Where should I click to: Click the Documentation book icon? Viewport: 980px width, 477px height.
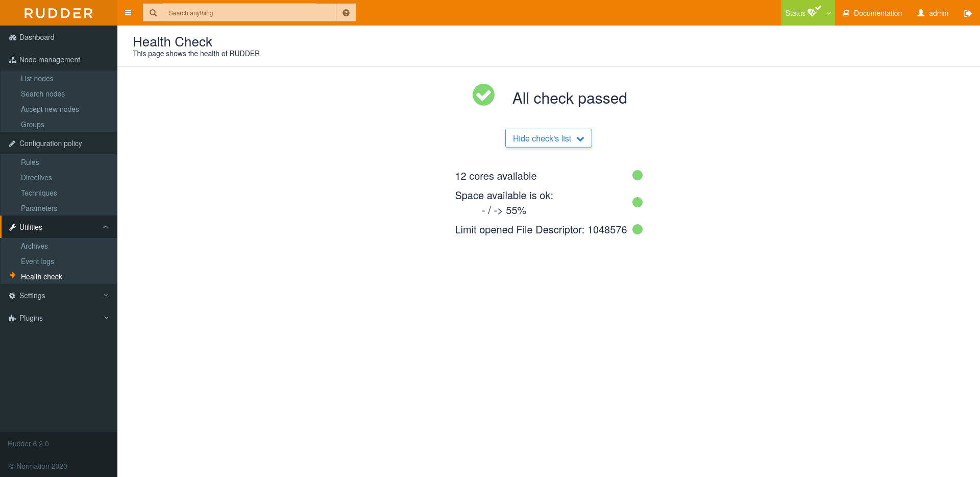pyautogui.click(x=846, y=13)
